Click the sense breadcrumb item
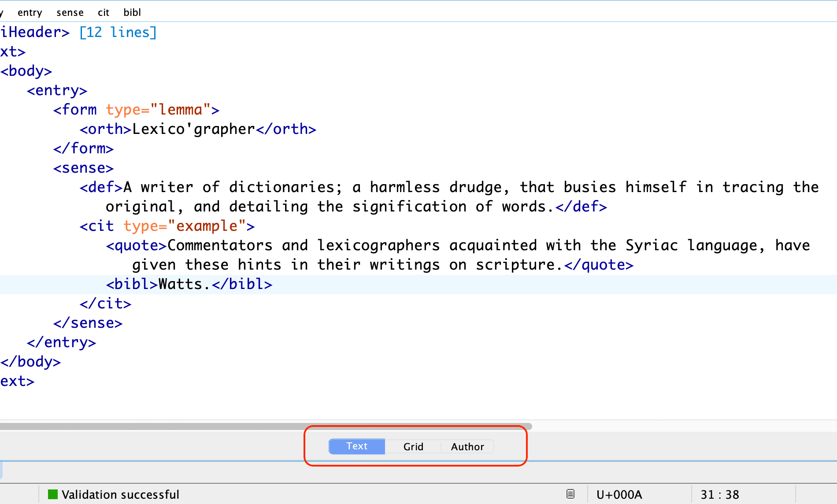 pos(70,12)
